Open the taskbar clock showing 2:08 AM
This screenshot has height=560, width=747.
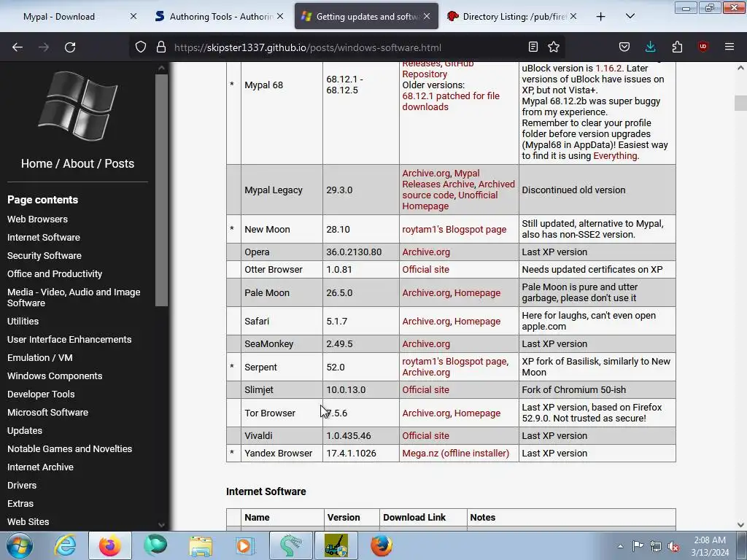pyautogui.click(x=710, y=546)
